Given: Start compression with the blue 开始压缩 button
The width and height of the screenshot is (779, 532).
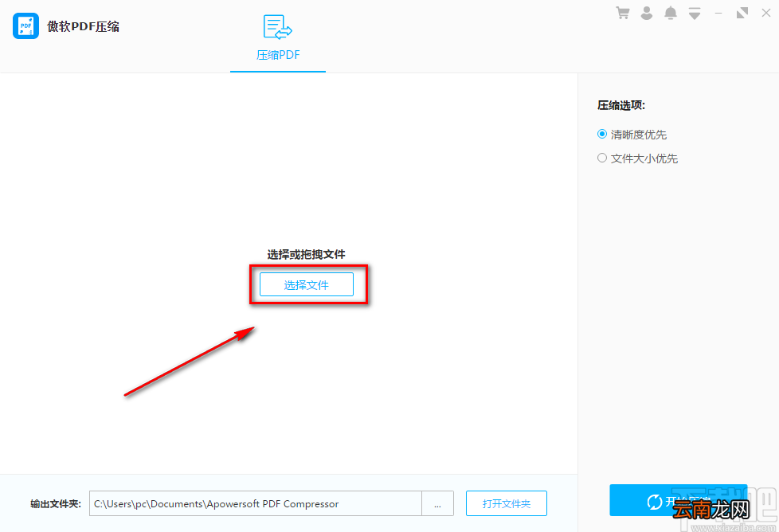Looking at the screenshot, I should click(x=678, y=500).
